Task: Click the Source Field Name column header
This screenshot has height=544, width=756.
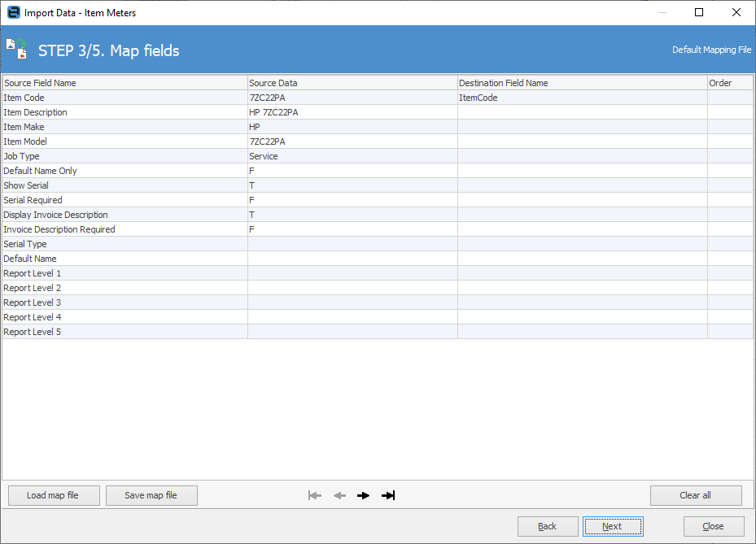Action: (125, 83)
